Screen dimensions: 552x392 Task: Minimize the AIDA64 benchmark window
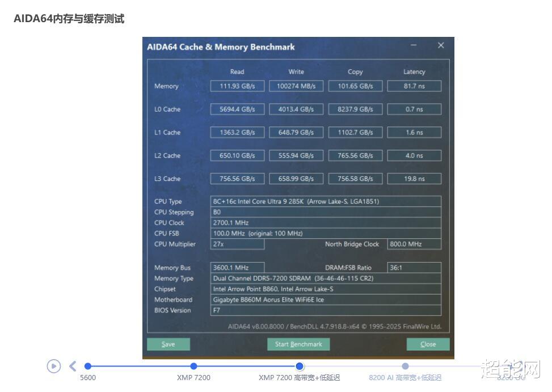[414, 45]
